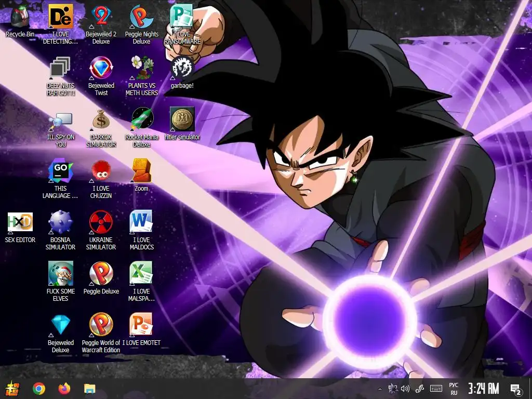The height and width of the screenshot is (399, 532).
Task: Switch input language РУС RU indicator
Action: pyautogui.click(x=454, y=389)
